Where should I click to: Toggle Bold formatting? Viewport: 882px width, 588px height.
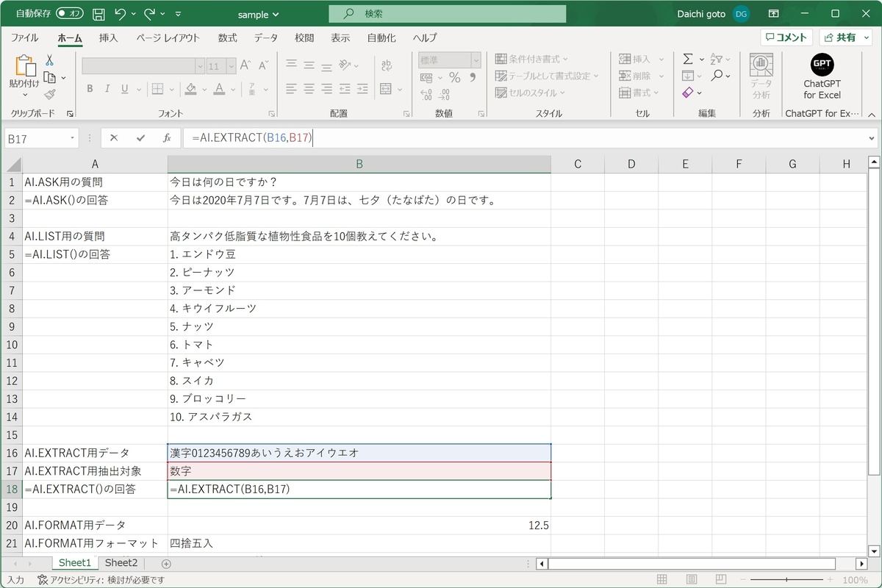[x=90, y=89]
